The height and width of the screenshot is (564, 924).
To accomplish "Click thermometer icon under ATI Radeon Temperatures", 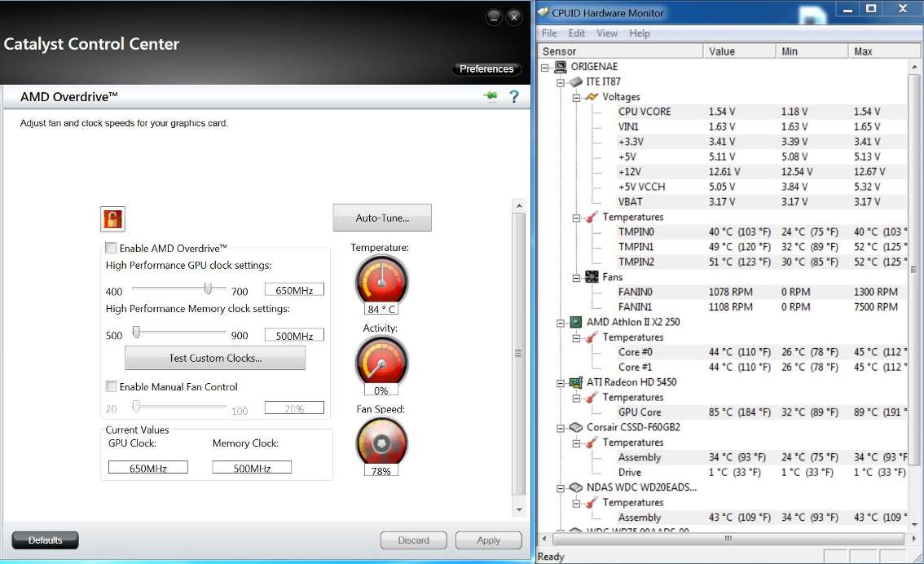I will [x=592, y=397].
